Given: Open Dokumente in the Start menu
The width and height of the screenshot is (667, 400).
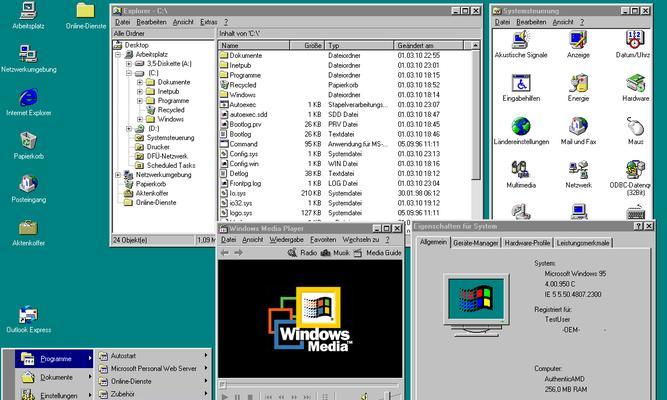Looking at the screenshot, I should [x=54, y=377].
